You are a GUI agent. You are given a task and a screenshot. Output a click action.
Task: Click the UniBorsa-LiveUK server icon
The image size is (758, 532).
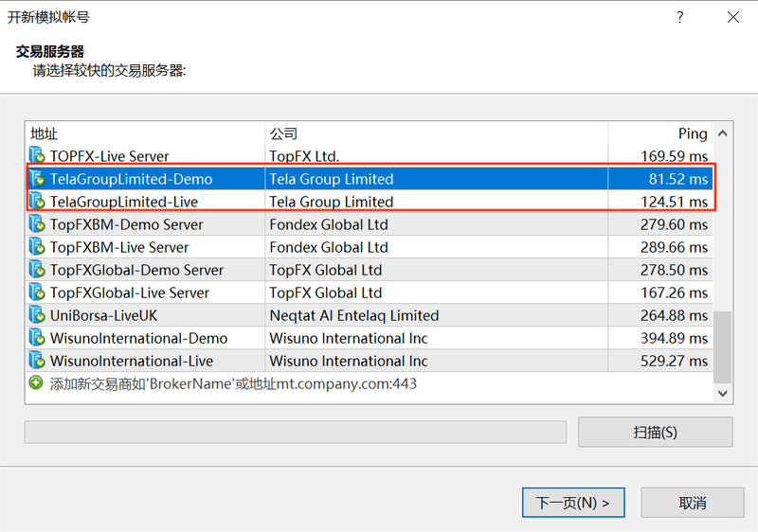point(37,315)
